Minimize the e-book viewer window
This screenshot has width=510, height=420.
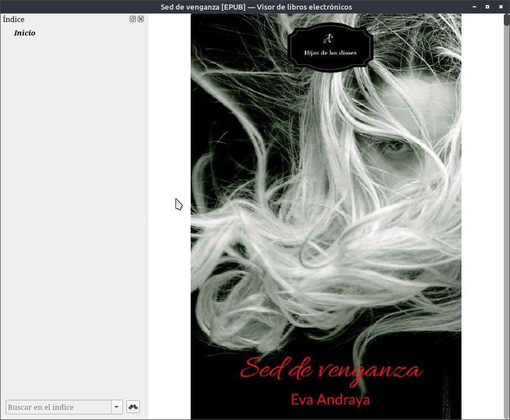tap(474, 7)
